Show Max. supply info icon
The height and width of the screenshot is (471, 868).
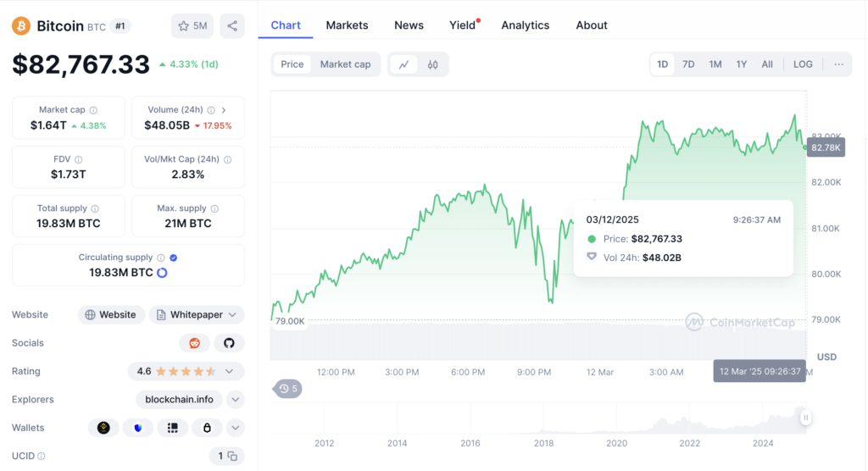point(214,208)
